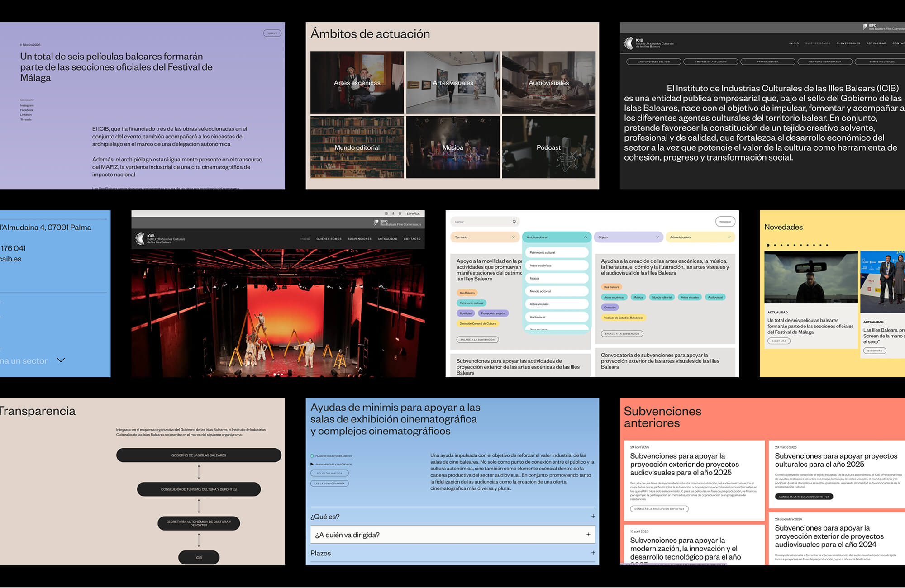
Task: Click the plus icon next to ¿Qué es?
Action: pyautogui.click(x=593, y=516)
